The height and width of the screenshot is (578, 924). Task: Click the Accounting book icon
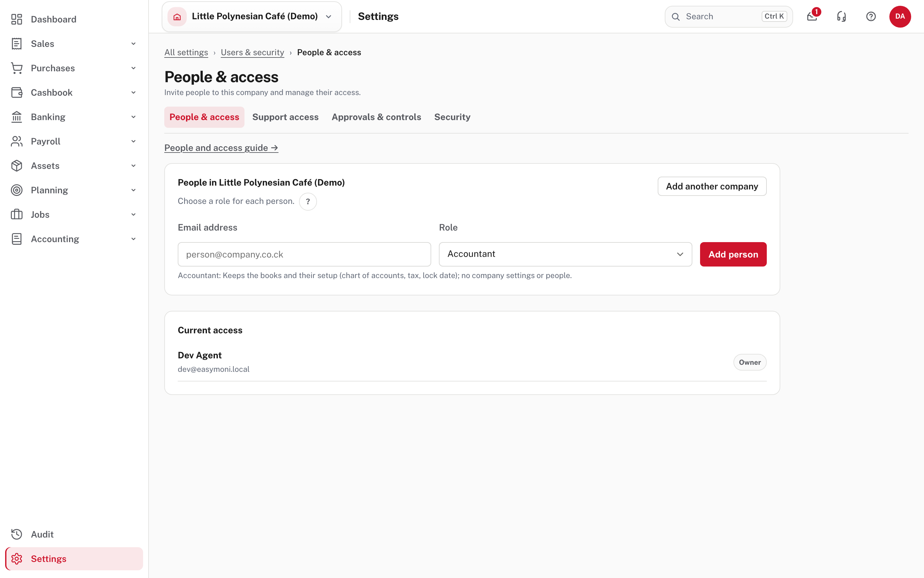coord(16,239)
